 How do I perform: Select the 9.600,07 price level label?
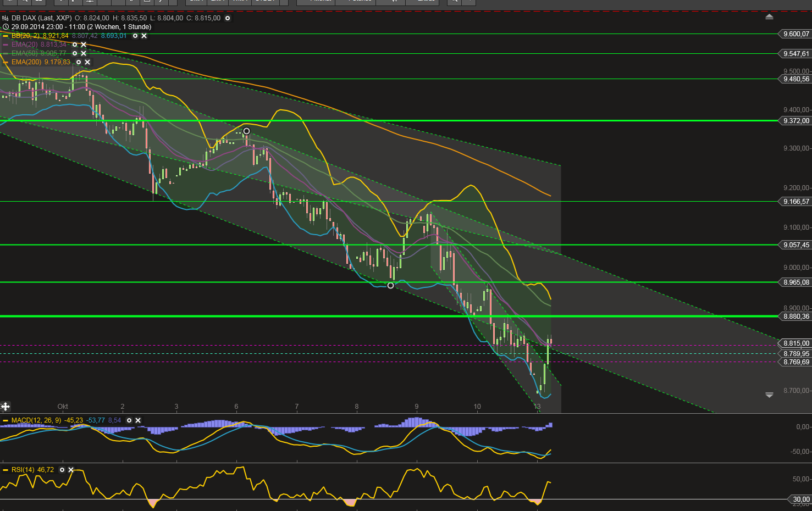tap(795, 34)
